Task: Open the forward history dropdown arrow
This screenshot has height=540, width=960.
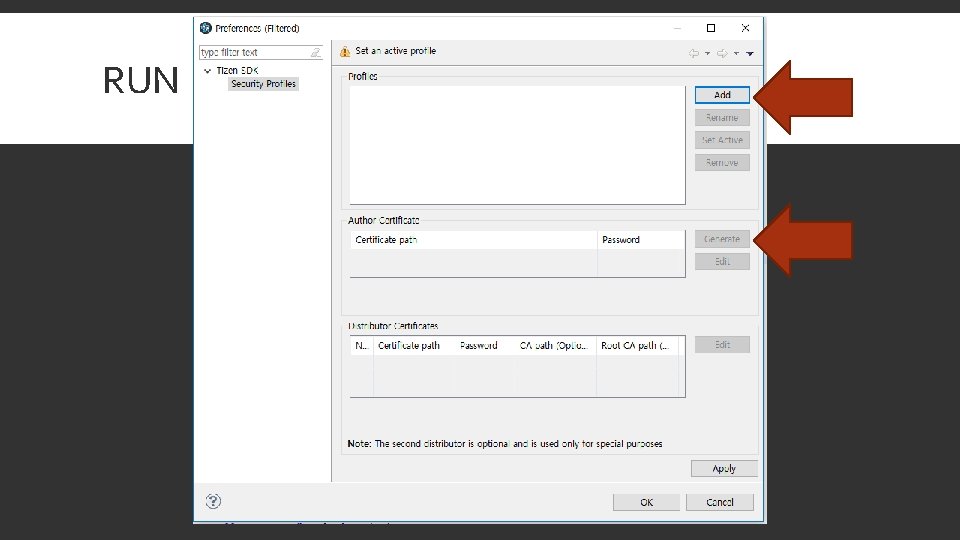Action: (x=736, y=53)
